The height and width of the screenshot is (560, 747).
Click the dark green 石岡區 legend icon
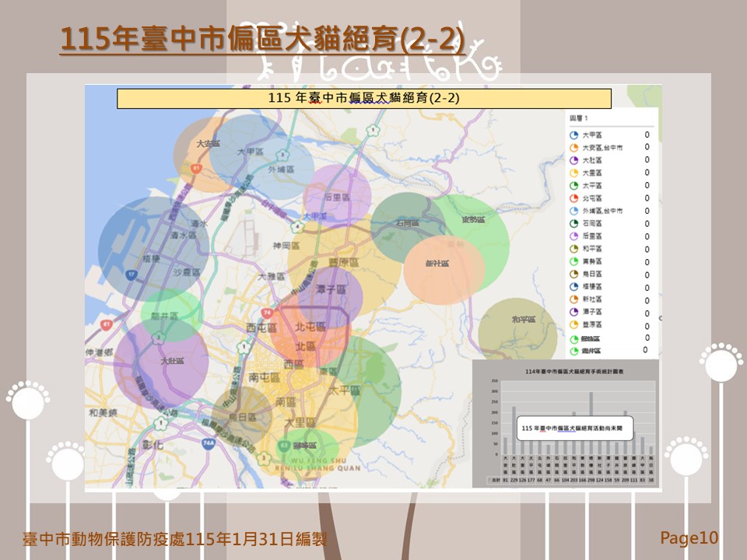click(x=573, y=223)
